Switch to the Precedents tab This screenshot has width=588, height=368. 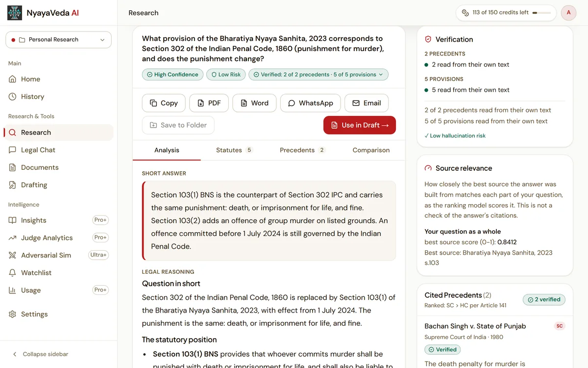[x=302, y=150]
